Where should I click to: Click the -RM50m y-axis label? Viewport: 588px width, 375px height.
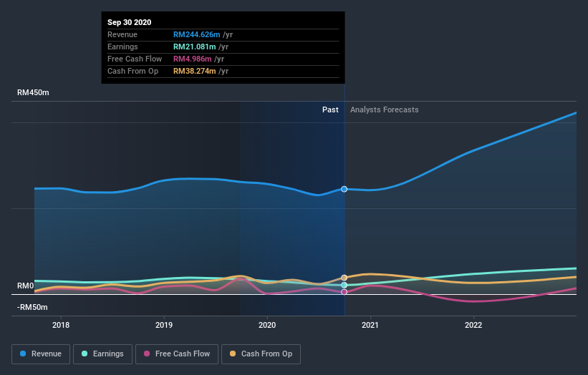pos(32,307)
